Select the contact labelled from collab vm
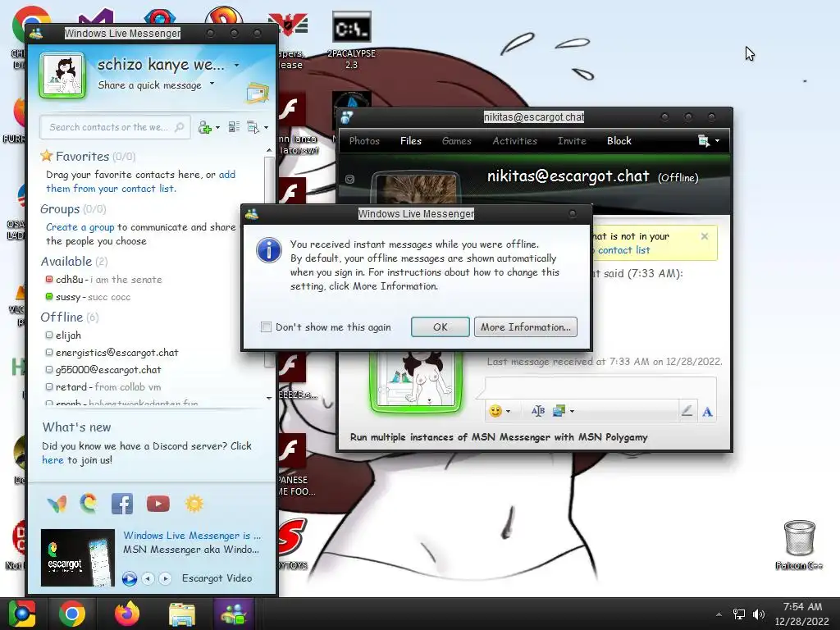The width and height of the screenshot is (840, 630). 103,387
